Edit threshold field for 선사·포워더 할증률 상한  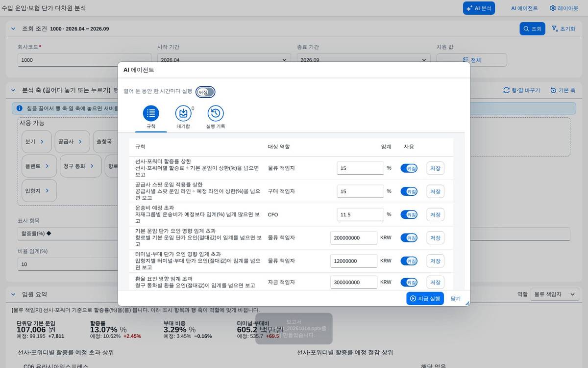360,168
